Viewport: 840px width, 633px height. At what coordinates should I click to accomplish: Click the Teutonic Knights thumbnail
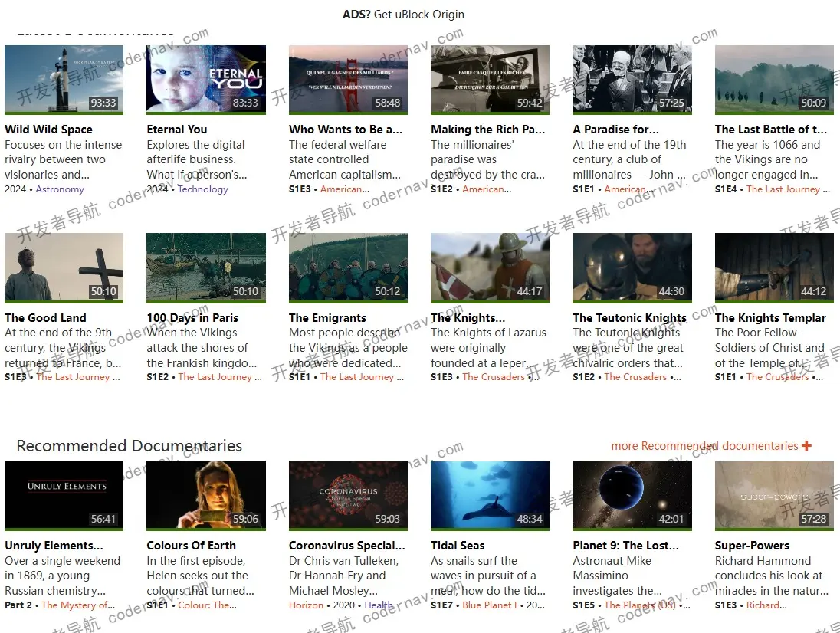(632, 267)
